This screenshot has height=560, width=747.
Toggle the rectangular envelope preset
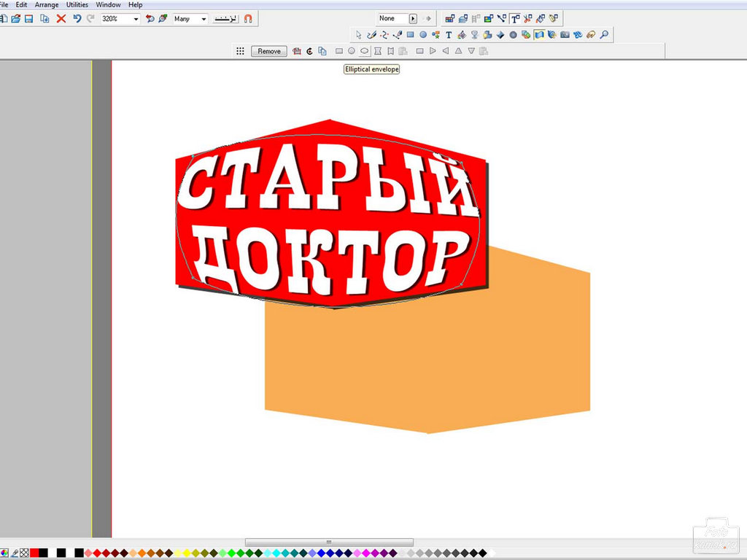pyautogui.click(x=338, y=51)
